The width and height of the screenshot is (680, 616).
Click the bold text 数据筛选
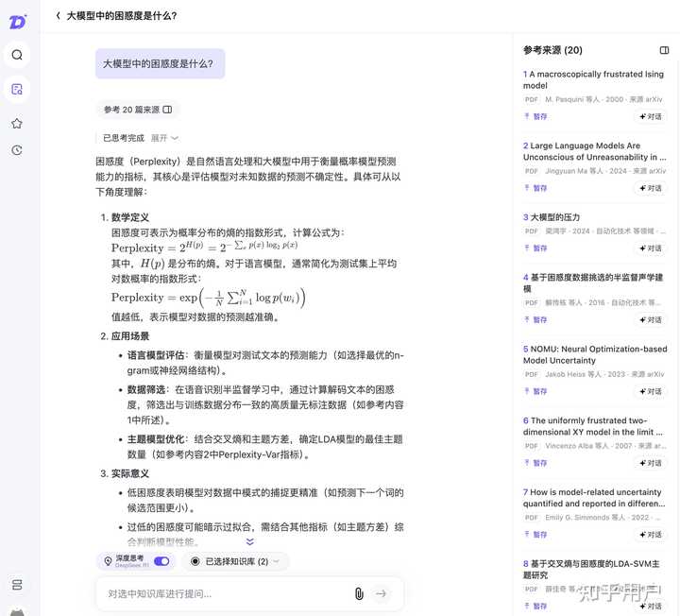[146, 389]
